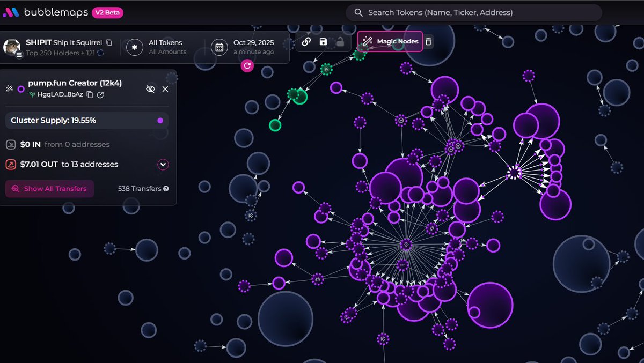The image size is (644, 363).
Task: Click the pink refresh map button
Action: coord(247,65)
